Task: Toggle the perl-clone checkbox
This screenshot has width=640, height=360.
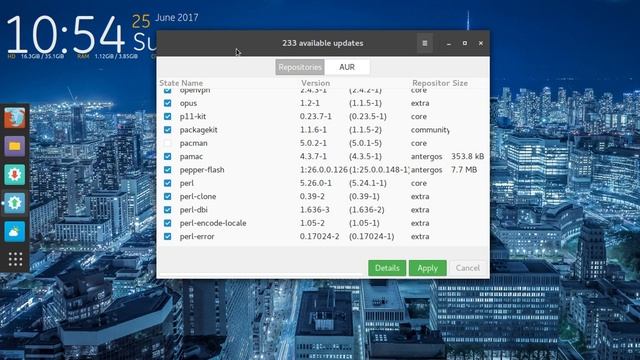Action: (167, 196)
